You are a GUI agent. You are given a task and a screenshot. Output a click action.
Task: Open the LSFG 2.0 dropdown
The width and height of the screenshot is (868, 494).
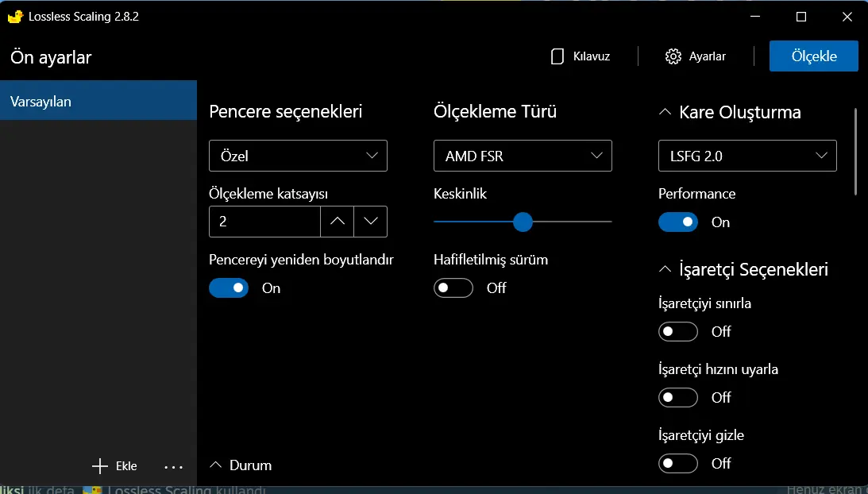point(747,156)
